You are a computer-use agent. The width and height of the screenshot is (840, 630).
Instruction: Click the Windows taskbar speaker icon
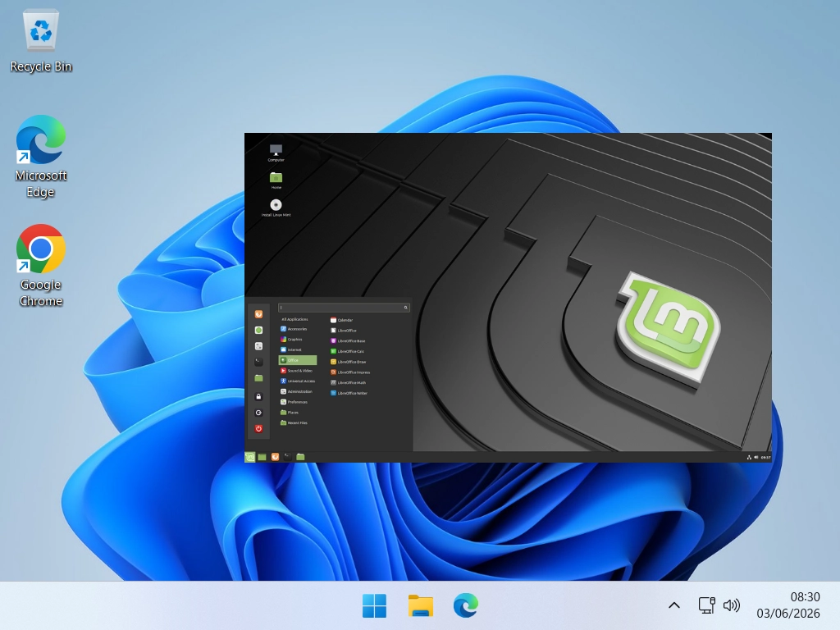tap(731, 606)
